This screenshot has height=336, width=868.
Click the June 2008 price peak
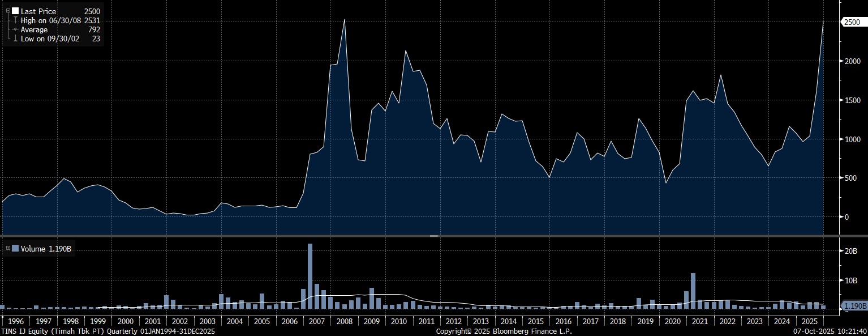[344, 20]
